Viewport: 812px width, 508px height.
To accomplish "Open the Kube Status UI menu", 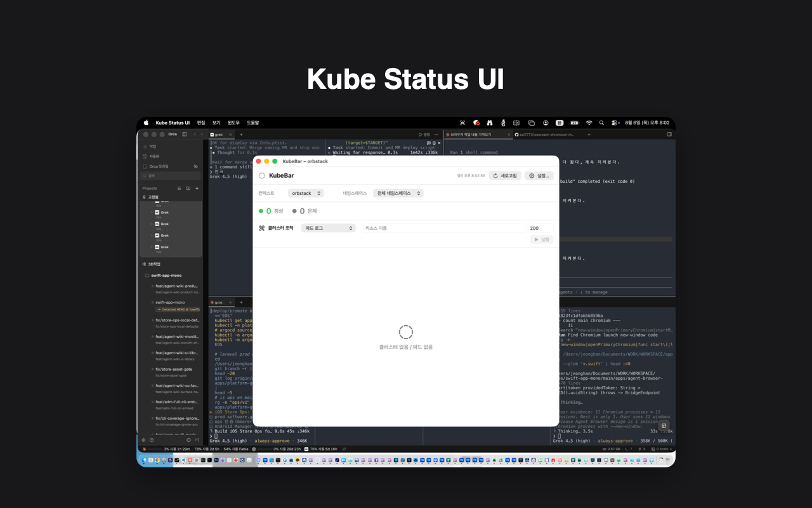I will tap(173, 123).
